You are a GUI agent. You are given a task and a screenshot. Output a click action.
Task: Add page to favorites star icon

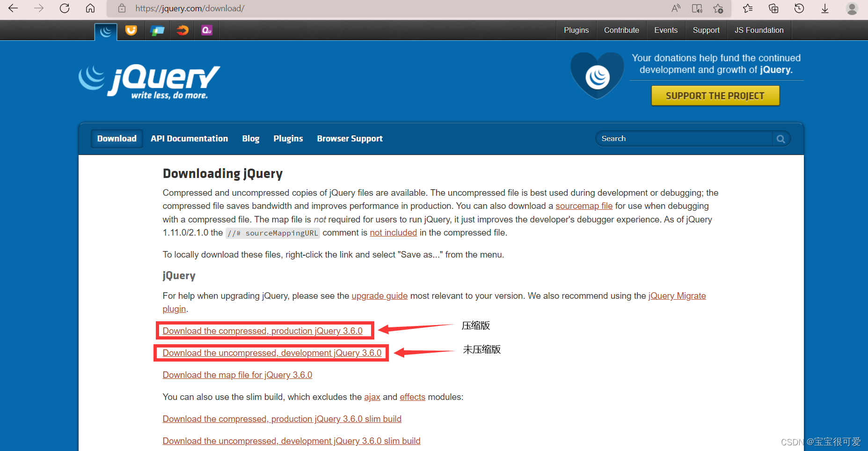(718, 8)
